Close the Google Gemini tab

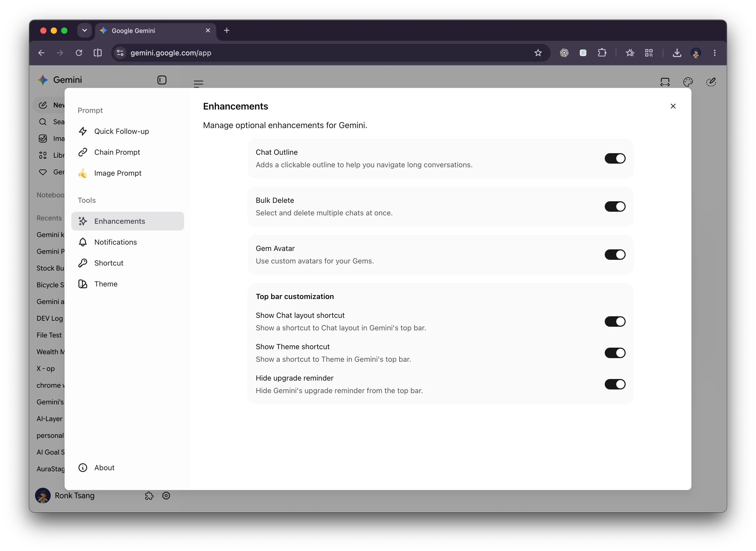click(x=208, y=30)
